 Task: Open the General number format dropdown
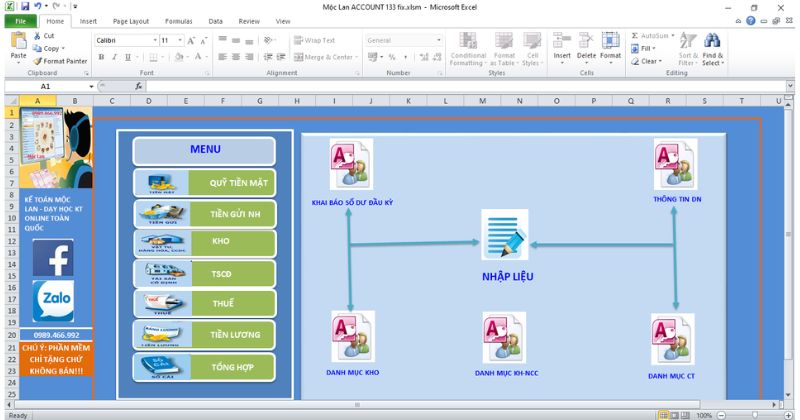(x=438, y=40)
